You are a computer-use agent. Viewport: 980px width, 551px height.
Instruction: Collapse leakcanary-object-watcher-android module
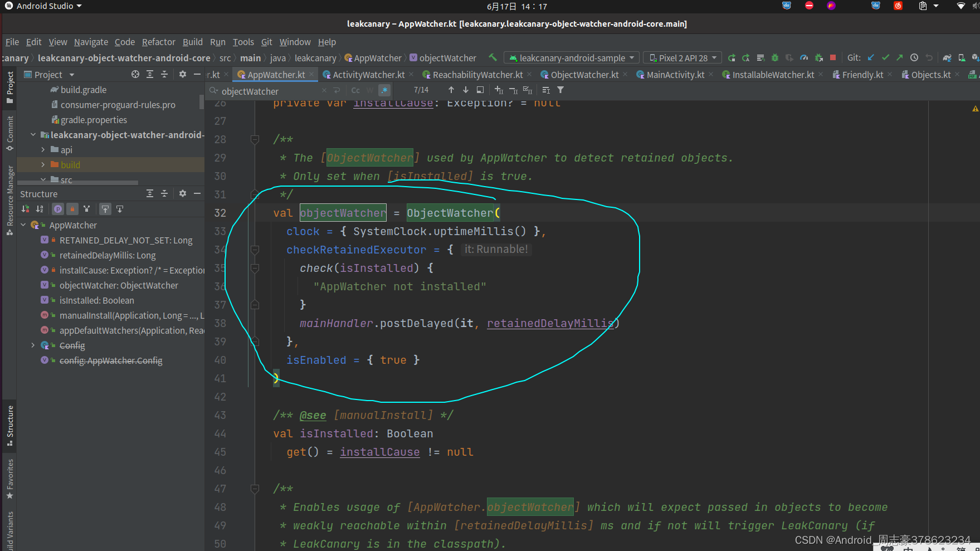[33, 135]
